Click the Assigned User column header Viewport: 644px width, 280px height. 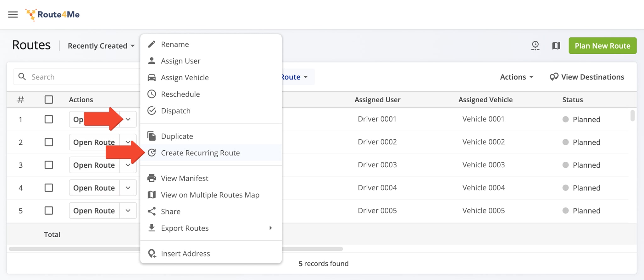pyautogui.click(x=377, y=100)
